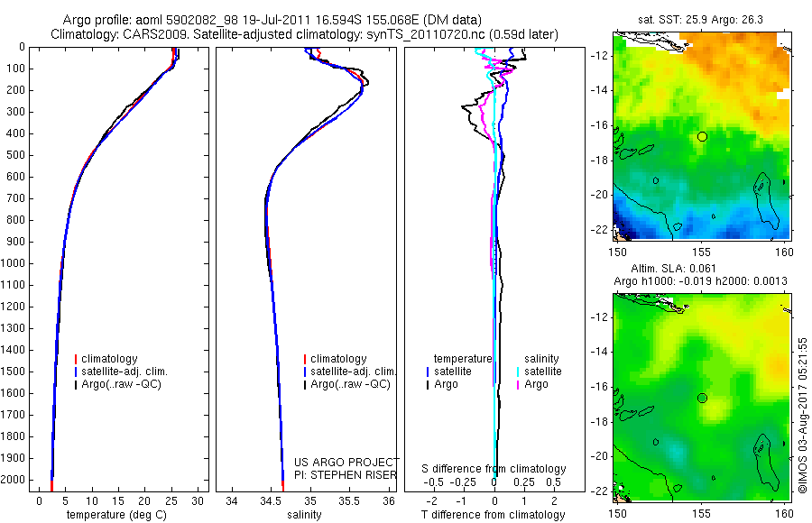Click T difference axis tick label -2
Image resolution: width=812 pixels, height=523 pixels.
[x=433, y=501]
